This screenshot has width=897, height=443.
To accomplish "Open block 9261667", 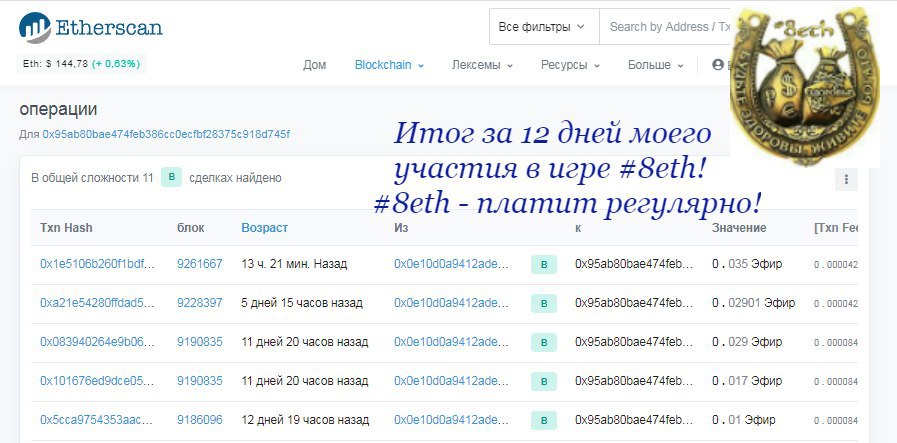I will coord(200,264).
